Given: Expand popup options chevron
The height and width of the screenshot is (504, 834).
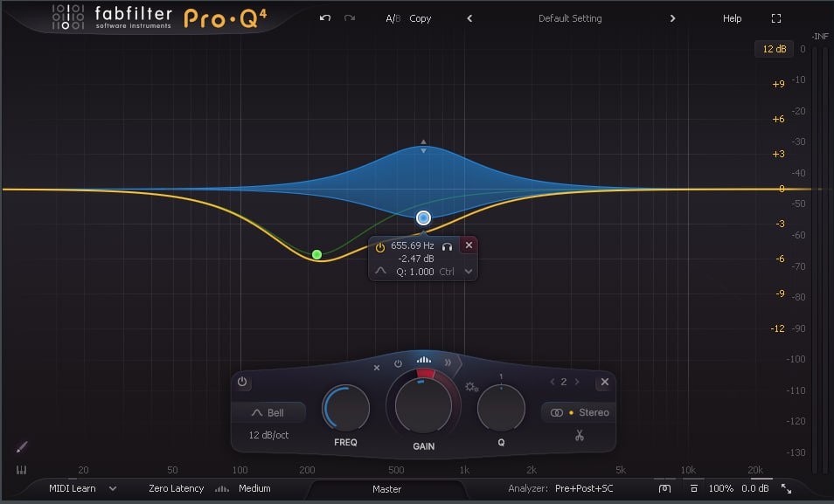Looking at the screenshot, I should click(469, 272).
